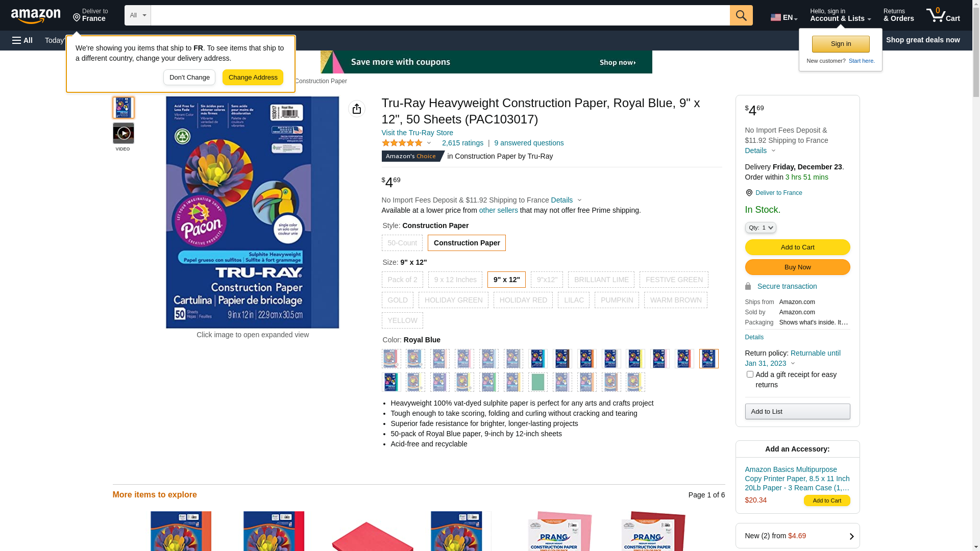Click the share icon beside product image
The height and width of the screenshot is (551, 980).
point(357,109)
